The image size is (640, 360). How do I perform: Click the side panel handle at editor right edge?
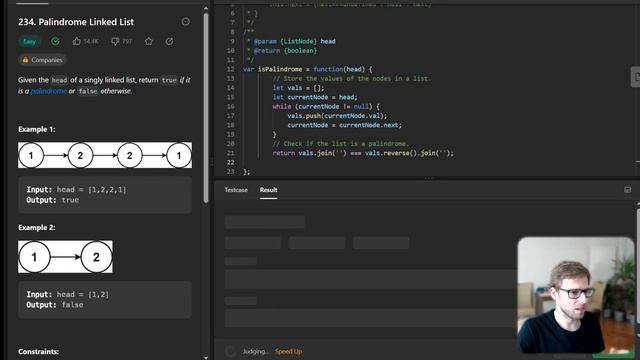click(636, 77)
